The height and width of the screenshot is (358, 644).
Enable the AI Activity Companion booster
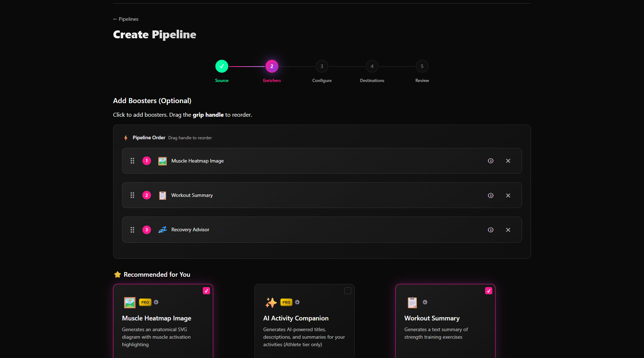click(347, 291)
